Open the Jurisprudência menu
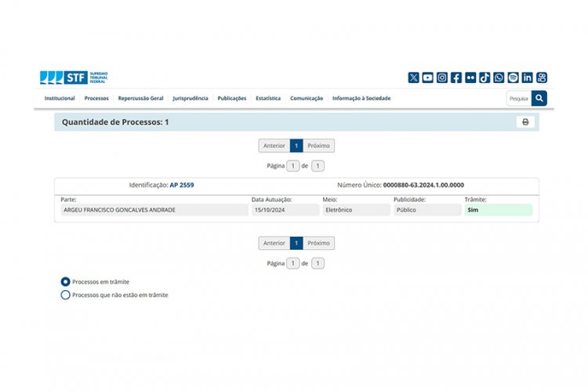This screenshot has height=391, width=588. (191, 99)
